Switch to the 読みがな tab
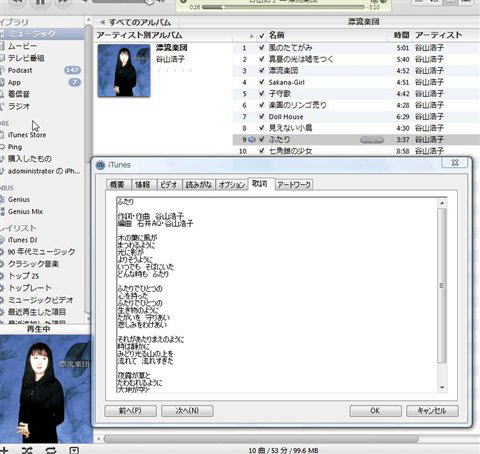 click(x=199, y=184)
